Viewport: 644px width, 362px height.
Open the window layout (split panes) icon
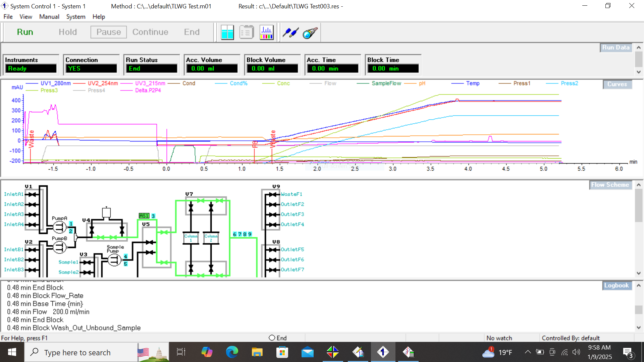click(227, 32)
